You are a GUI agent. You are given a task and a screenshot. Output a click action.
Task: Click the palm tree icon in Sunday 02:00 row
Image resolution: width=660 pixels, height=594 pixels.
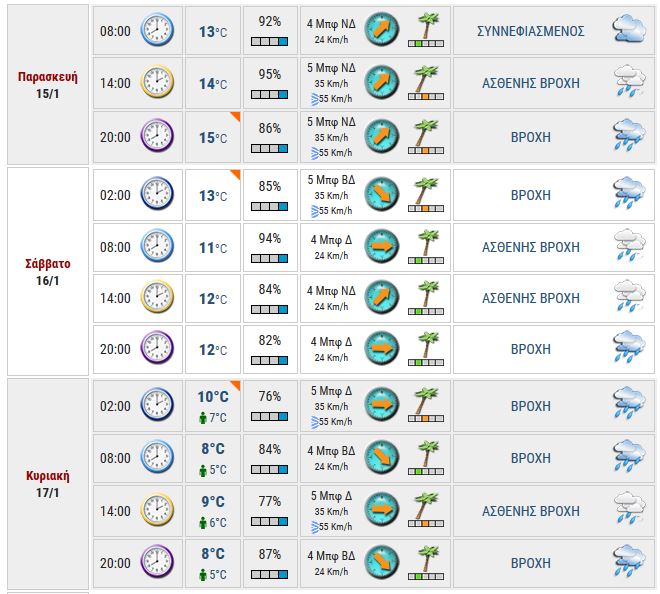coord(427,401)
